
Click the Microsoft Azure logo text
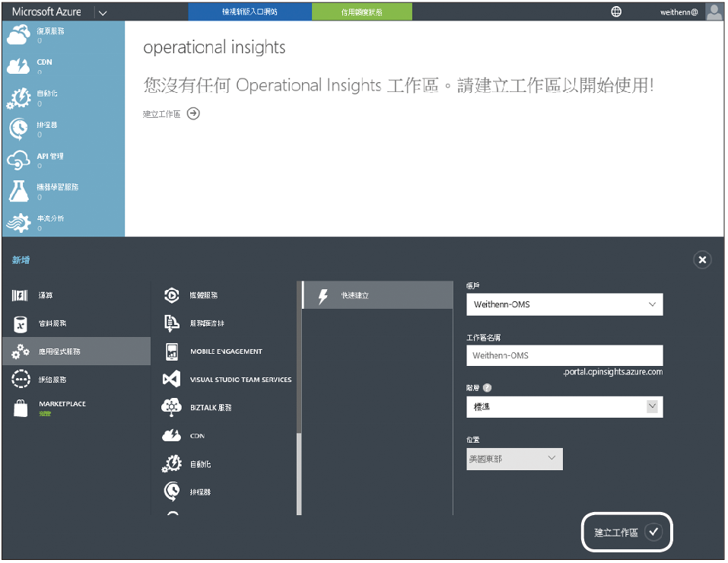[x=46, y=11]
